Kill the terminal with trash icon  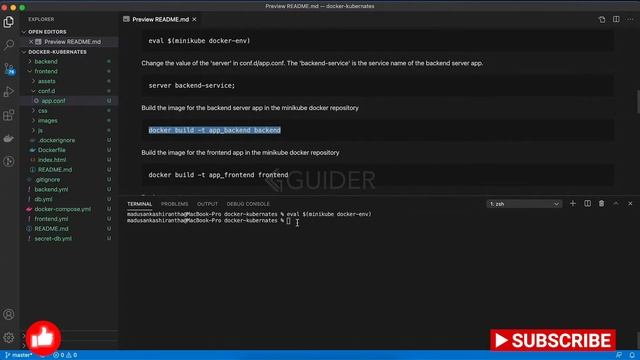tap(602, 203)
